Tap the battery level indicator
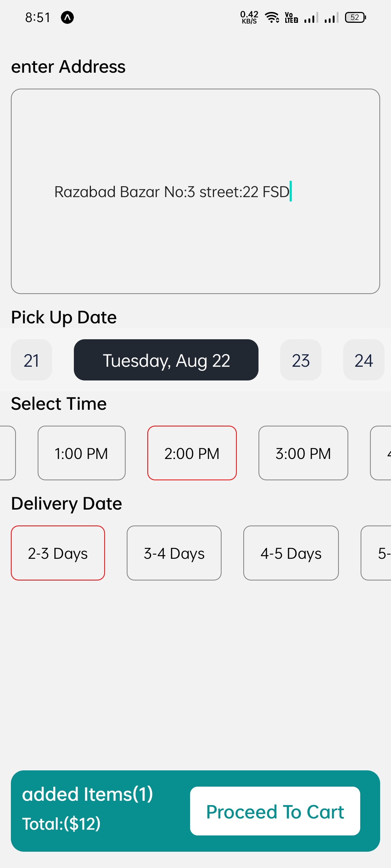The height and width of the screenshot is (868, 391). pyautogui.click(x=356, y=17)
